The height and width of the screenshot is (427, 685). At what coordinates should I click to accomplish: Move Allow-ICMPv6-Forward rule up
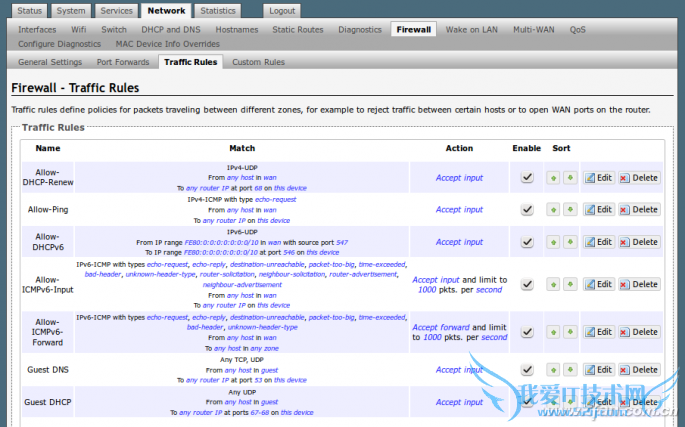click(553, 332)
